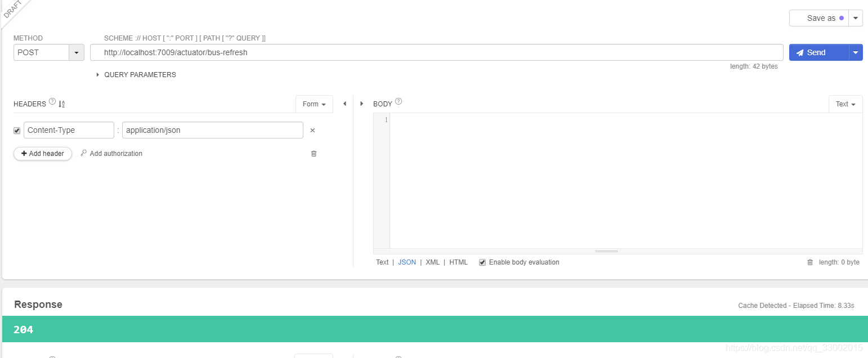Click the Add header button
The image size is (868, 358).
[x=43, y=154]
